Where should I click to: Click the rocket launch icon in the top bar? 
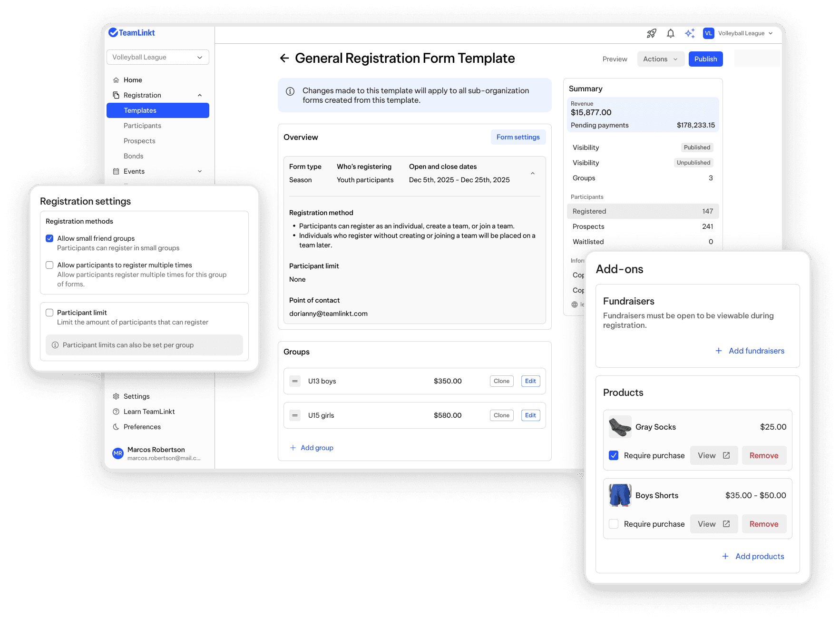tap(651, 33)
